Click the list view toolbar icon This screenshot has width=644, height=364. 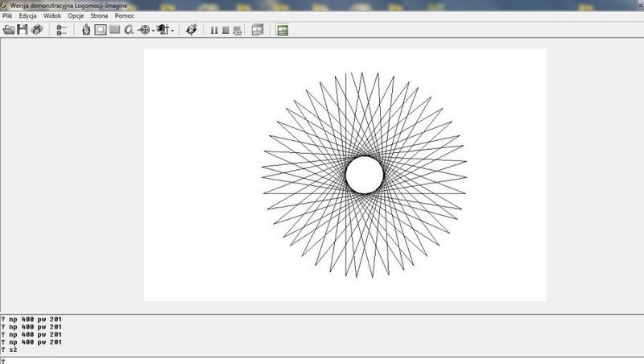[61, 30]
